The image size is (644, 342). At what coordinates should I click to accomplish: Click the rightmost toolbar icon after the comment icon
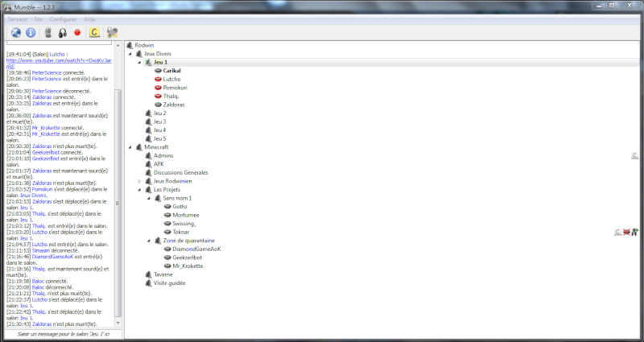[x=112, y=32]
